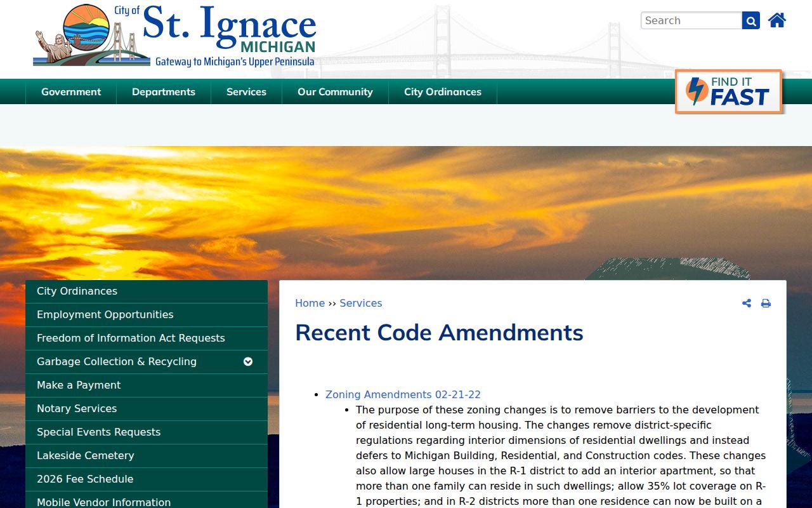812x508 pixels.
Task: Open the 2026 Fee Schedule
Action: coord(147,479)
